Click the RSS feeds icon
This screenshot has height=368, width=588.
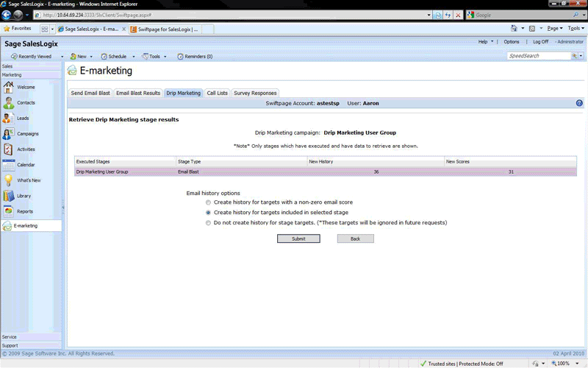point(531,28)
